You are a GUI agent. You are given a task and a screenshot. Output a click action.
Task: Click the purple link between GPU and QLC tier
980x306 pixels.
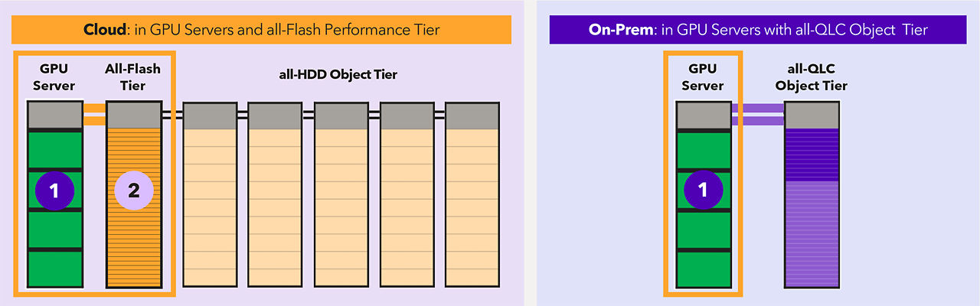(x=757, y=114)
